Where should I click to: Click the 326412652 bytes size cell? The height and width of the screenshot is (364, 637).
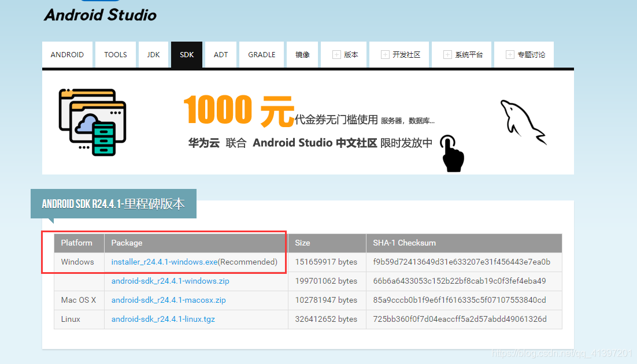(x=327, y=320)
